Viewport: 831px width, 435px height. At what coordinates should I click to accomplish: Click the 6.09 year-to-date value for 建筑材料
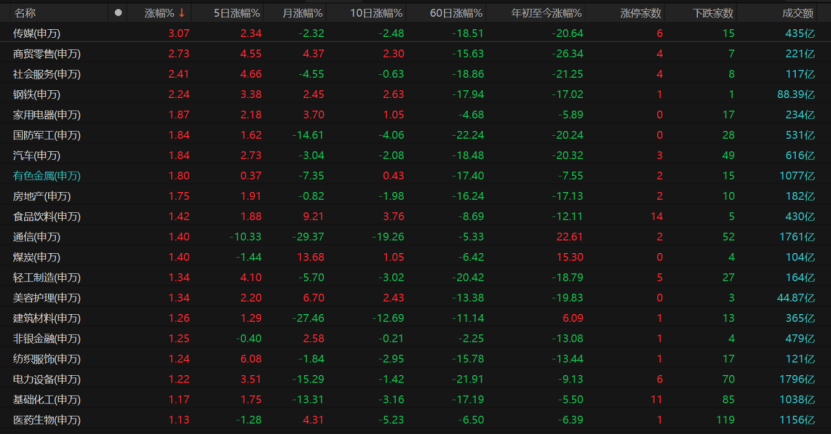click(572, 318)
